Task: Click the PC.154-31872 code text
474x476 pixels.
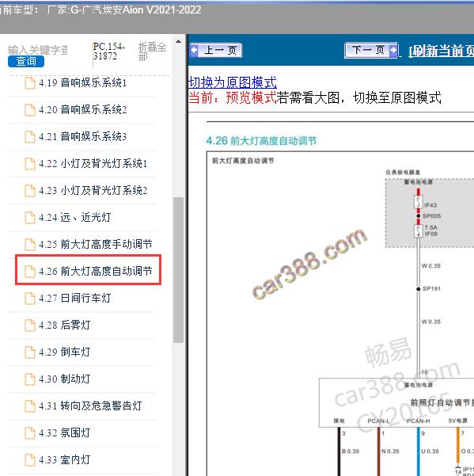Action: point(109,51)
